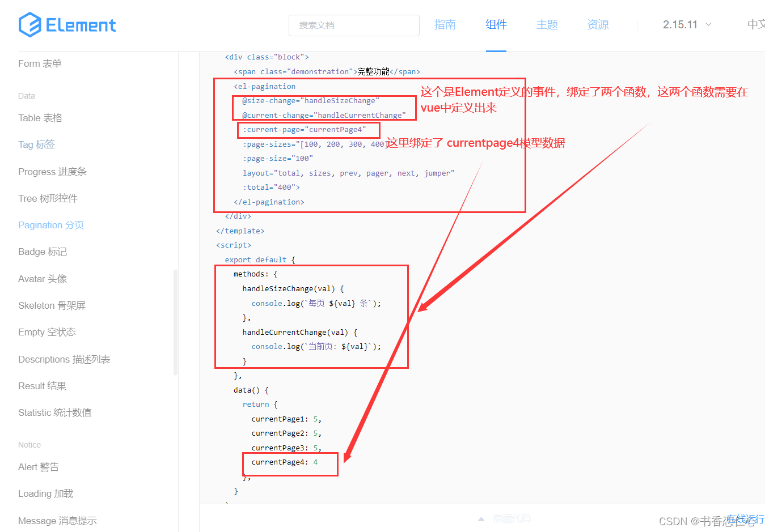
Task: Click the sidebar scrollbar thumb
Action: [175, 322]
